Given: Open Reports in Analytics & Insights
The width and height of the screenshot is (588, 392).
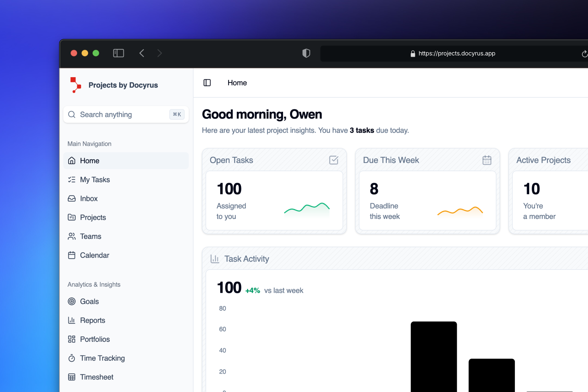Looking at the screenshot, I should 92,320.
